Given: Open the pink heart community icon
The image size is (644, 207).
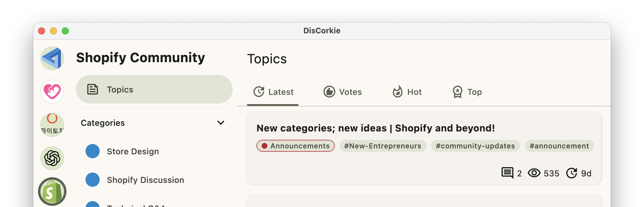Looking at the screenshot, I should tap(52, 92).
